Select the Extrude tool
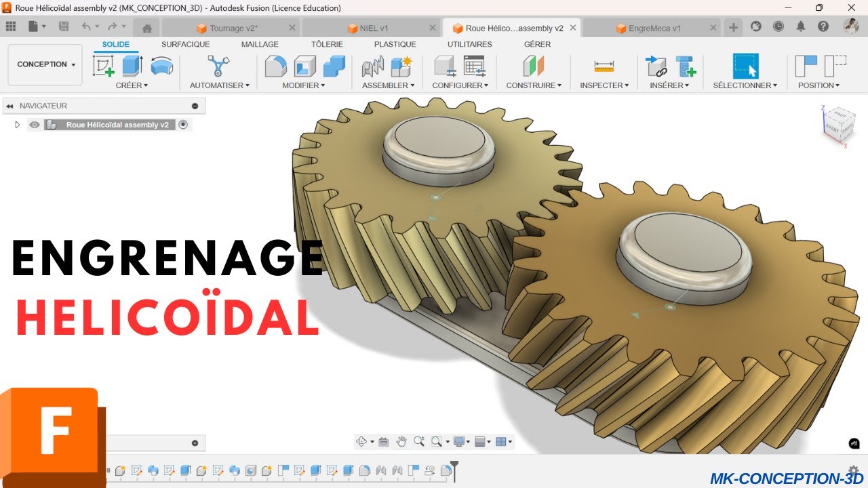The image size is (868, 488). (132, 66)
